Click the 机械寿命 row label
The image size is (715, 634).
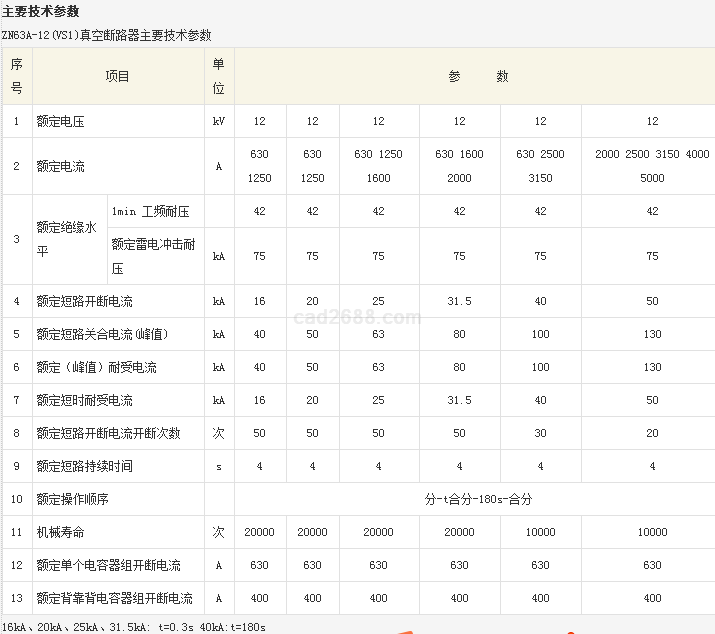60,532
